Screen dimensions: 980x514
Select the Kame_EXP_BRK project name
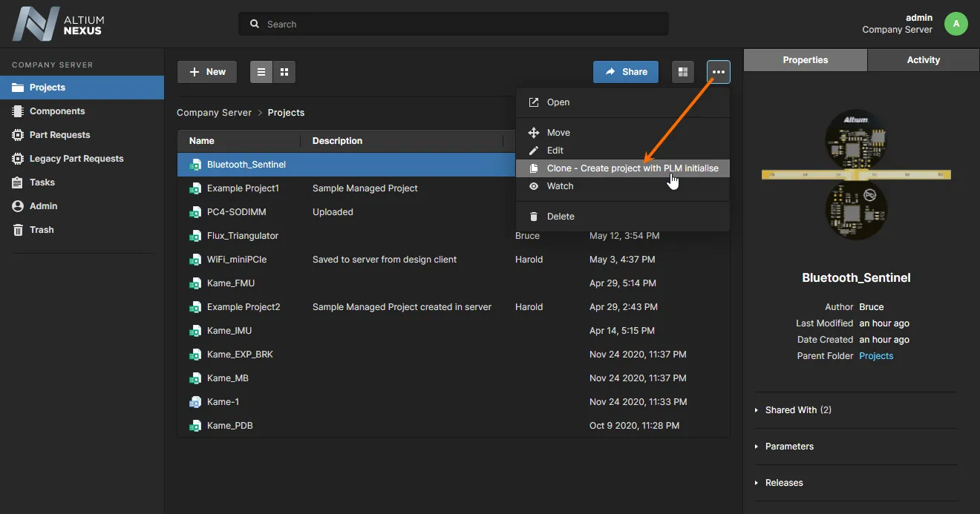(x=240, y=355)
